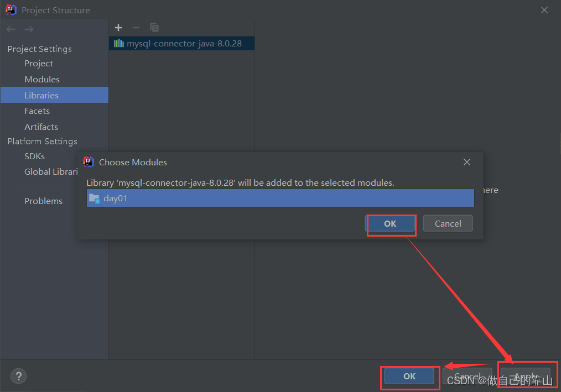561x392 pixels.
Task: Select the mysql-connector-java-8.0.28 library
Action: pos(182,43)
